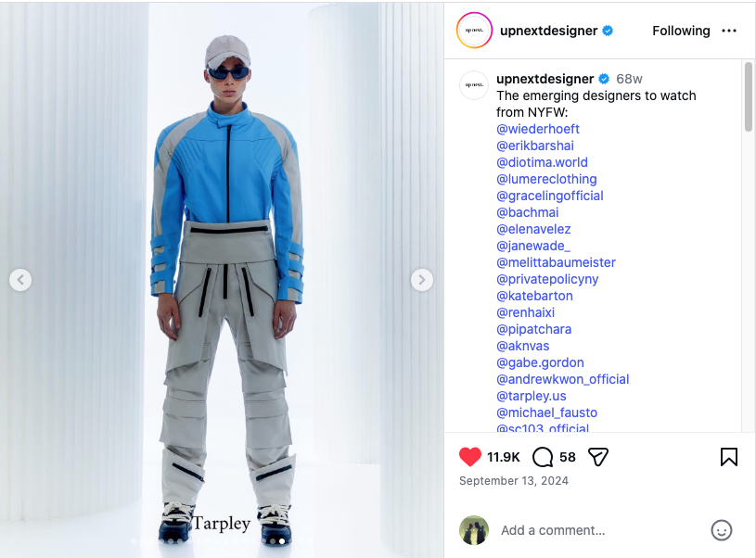Image resolution: width=756 pixels, height=558 pixels.
Task: Click upnextdesigner username in header
Action: point(548,31)
